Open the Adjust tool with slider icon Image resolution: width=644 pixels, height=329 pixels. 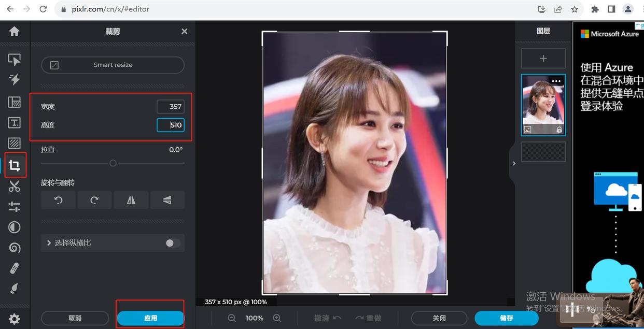coord(15,206)
